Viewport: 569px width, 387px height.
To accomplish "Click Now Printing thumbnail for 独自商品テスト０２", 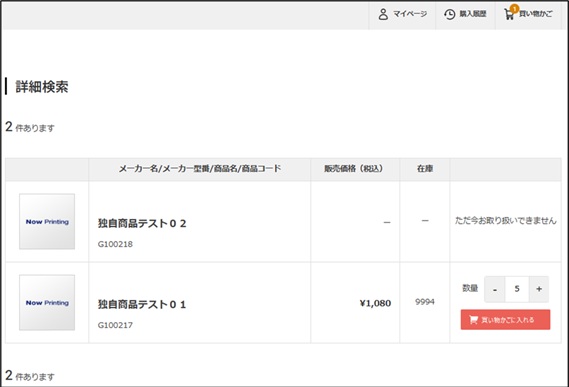I will [47, 221].
